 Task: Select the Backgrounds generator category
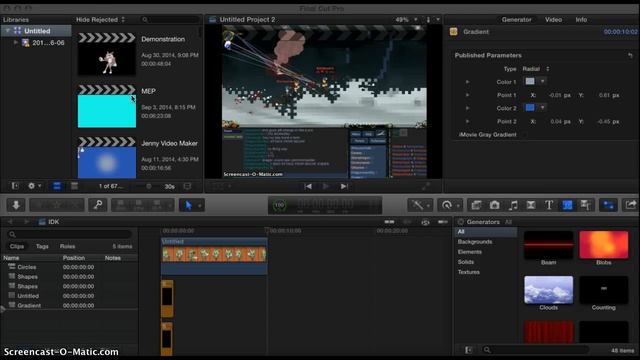point(475,242)
